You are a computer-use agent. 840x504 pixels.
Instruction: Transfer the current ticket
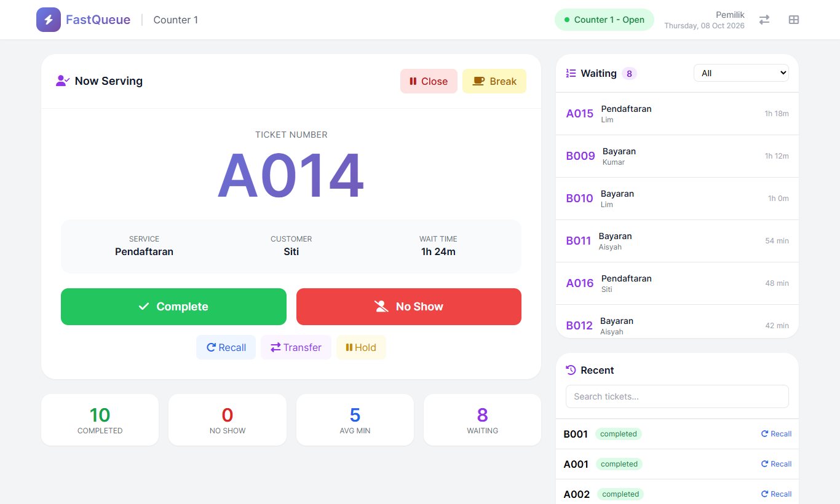296,347
